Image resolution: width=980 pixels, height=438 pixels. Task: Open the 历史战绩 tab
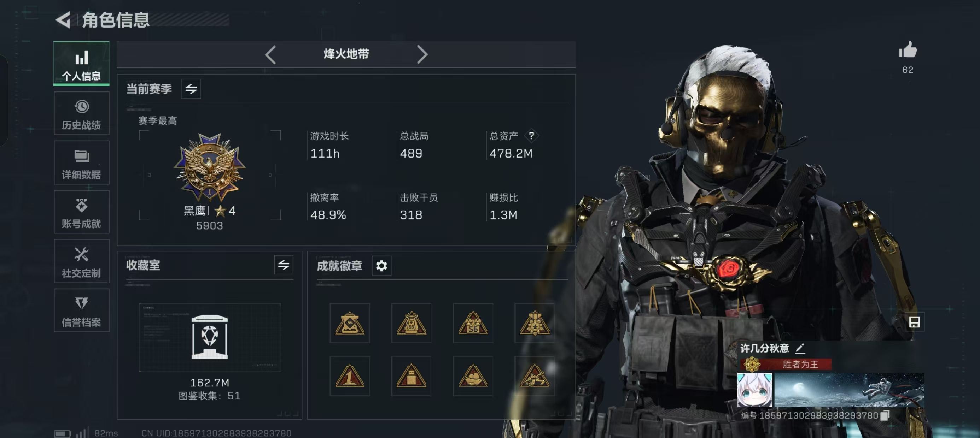[x=81, y=113]
